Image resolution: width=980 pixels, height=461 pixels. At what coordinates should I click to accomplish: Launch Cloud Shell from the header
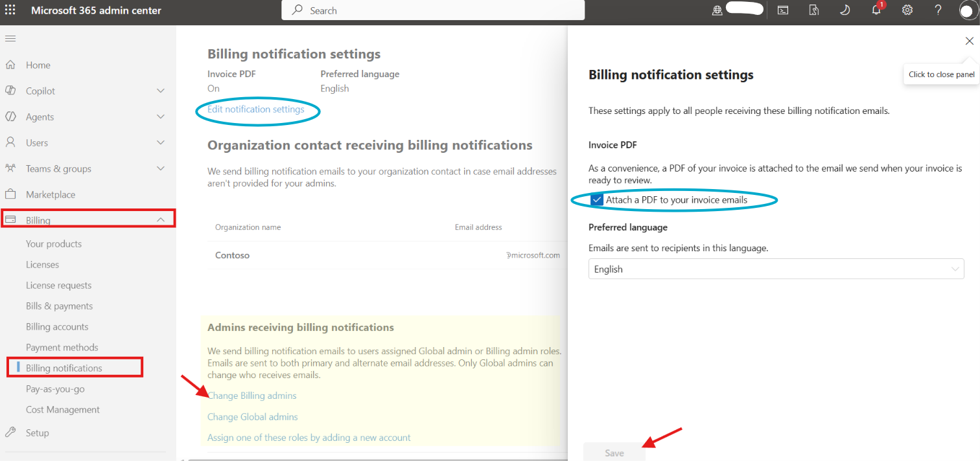(784, 10)
